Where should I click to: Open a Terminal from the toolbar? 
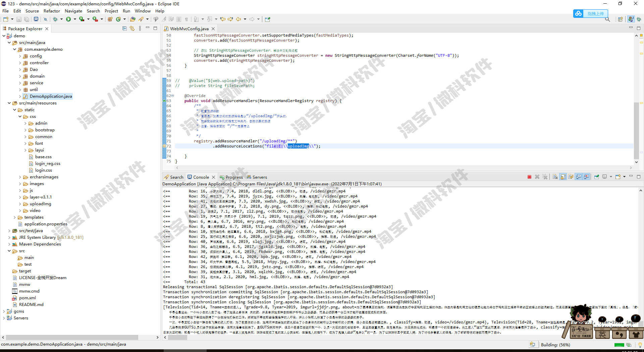tap(36, 19)
